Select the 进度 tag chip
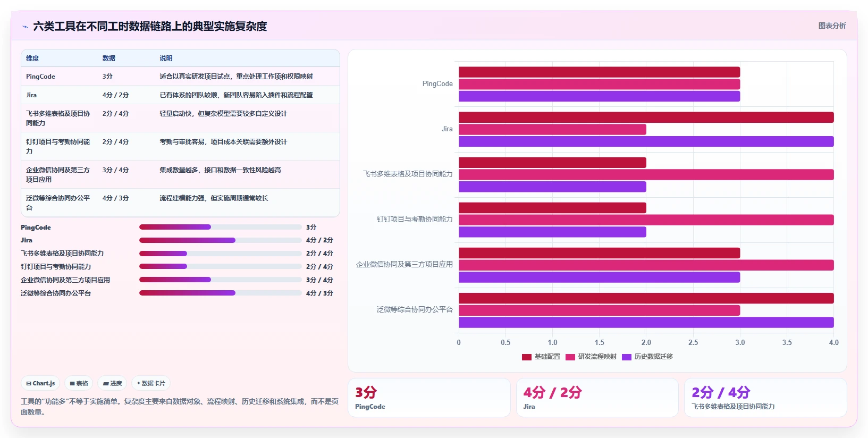Viewport: 868px width, 438px height. point(112,383)
